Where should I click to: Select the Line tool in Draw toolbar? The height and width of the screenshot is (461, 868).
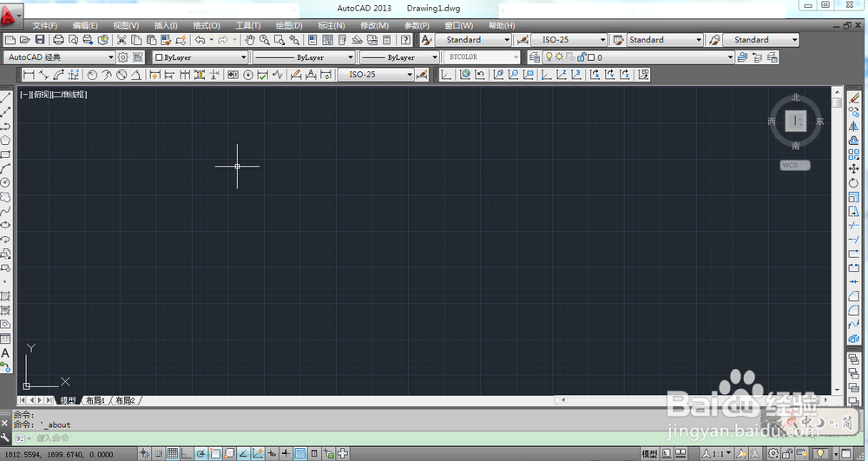pos(5,98)
